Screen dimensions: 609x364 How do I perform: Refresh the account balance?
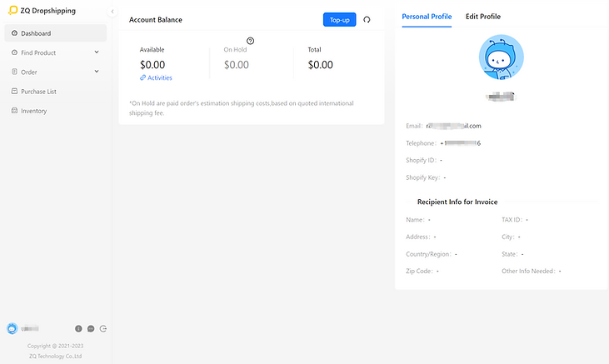point(367,19)
